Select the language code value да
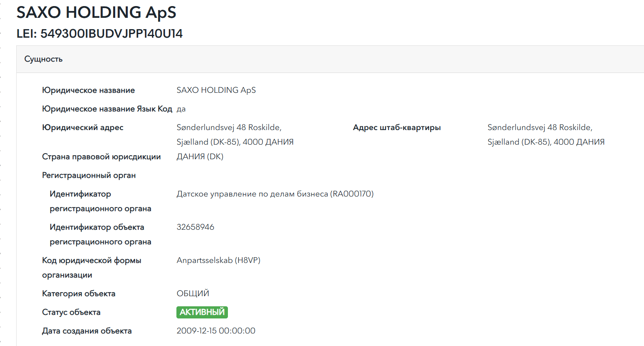 (x=181, y=109)
